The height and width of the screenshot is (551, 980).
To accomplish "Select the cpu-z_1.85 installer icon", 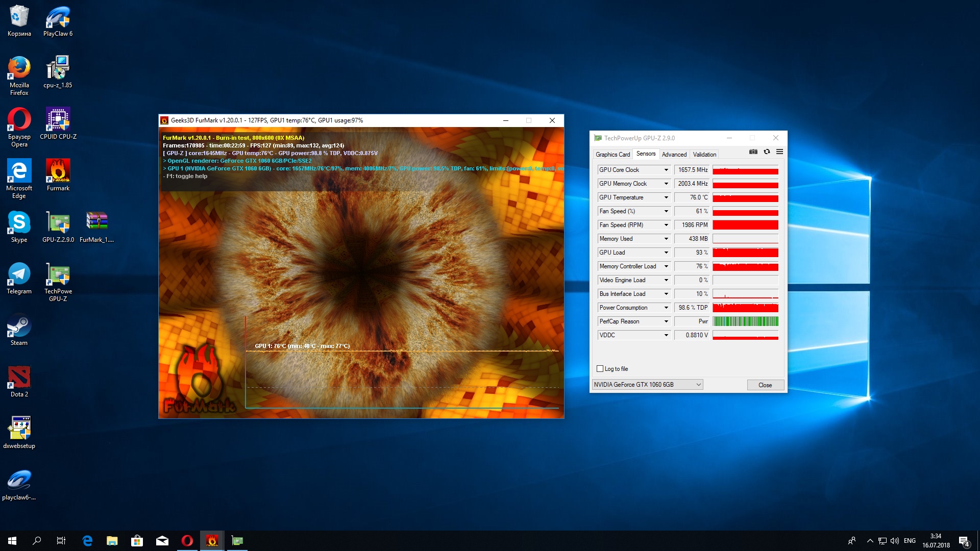I will point(58,72).
